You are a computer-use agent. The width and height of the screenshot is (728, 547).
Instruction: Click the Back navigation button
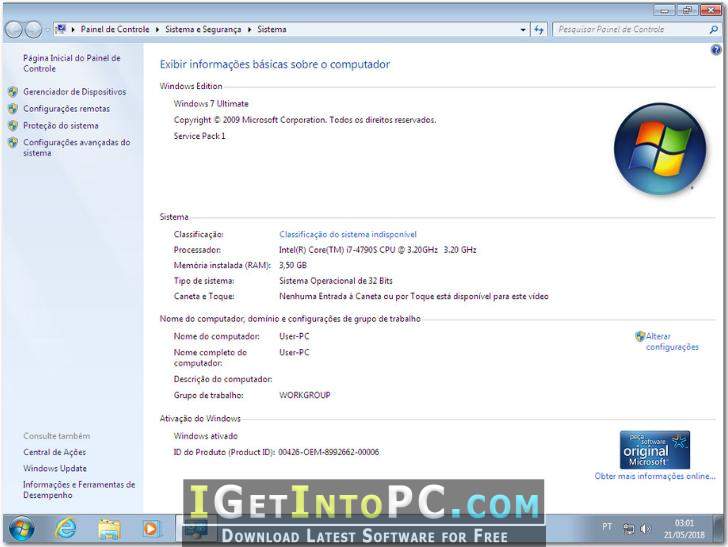[x=14, y=30]
